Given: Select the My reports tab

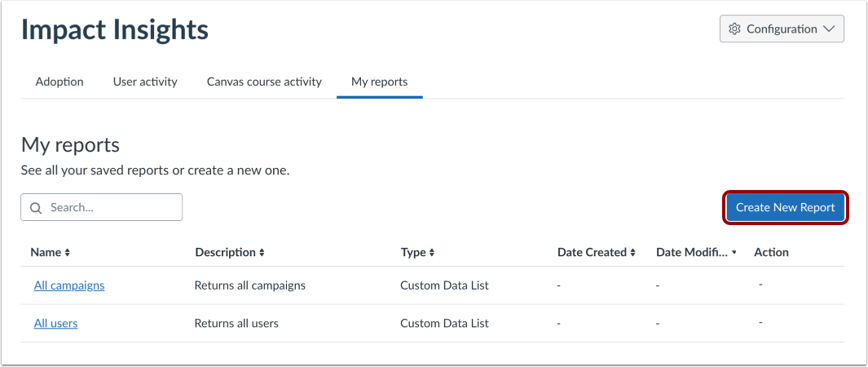Looking at the screenshot, I should (379, 82).
